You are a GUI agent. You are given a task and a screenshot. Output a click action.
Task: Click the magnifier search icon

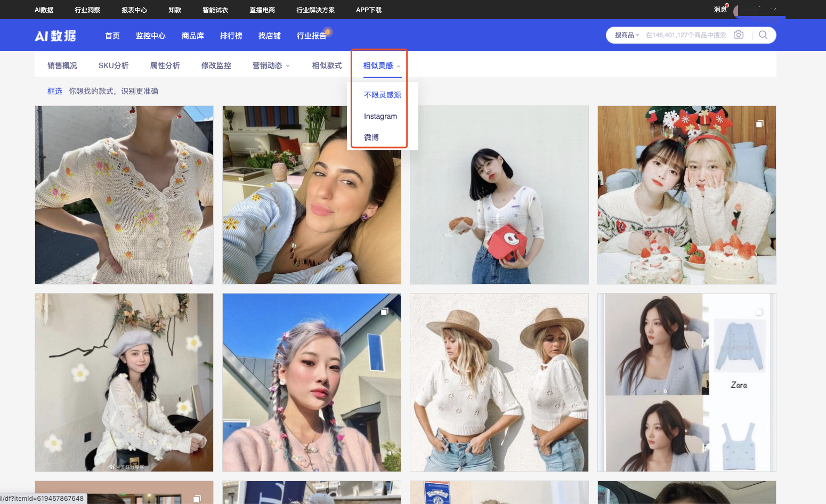763,35
